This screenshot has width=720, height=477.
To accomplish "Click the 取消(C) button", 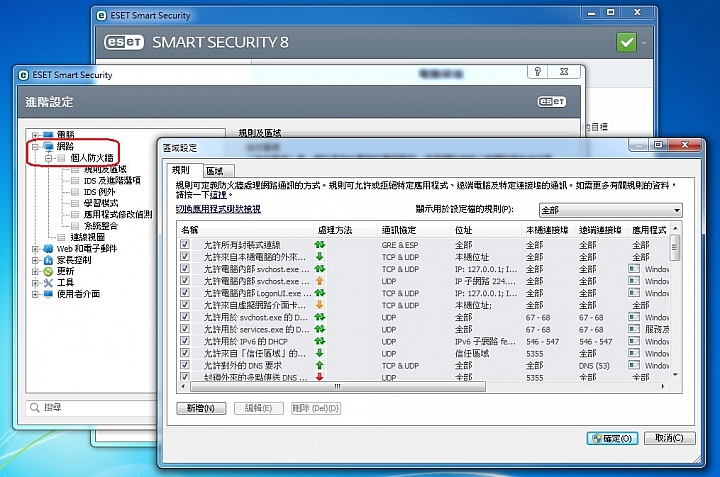I will tap(669, 438).
